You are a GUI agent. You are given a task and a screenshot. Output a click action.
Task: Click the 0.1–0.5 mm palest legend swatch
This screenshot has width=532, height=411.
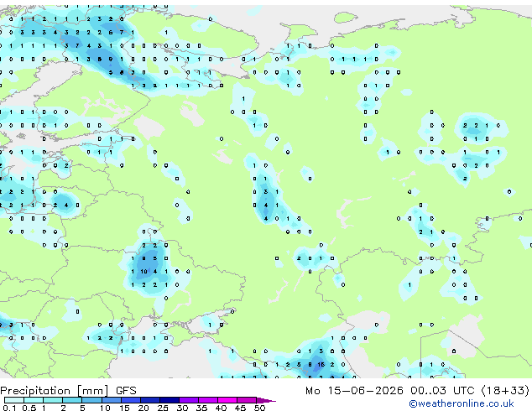coord(14,400)
